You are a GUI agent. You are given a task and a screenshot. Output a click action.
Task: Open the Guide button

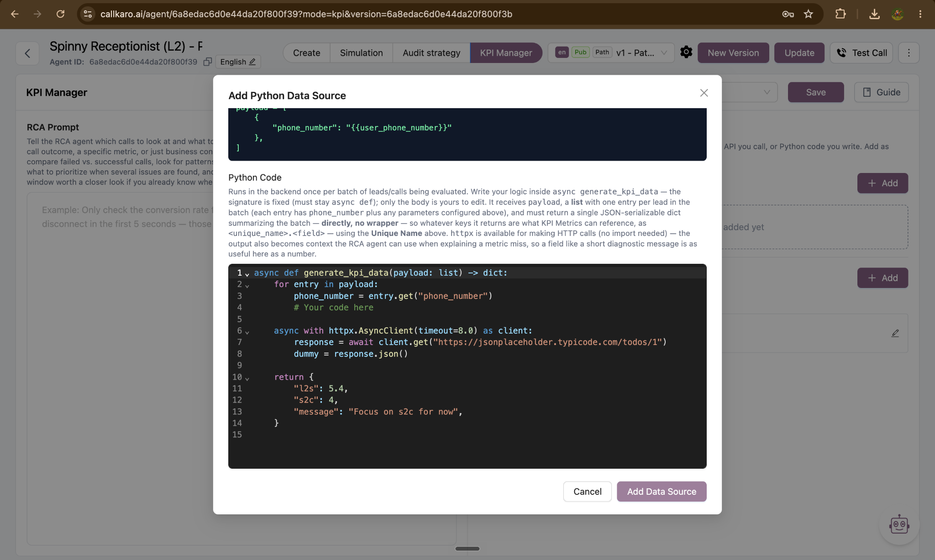point(882,92)
